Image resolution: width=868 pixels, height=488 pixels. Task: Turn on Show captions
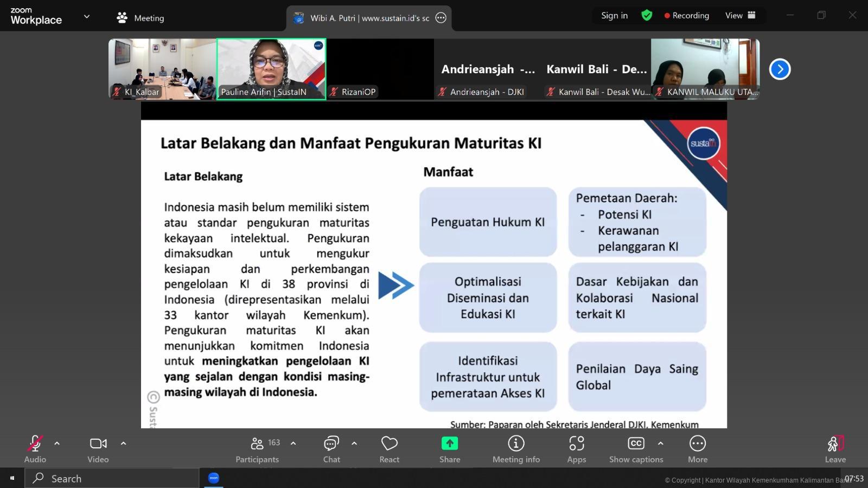(x=636, y=449)
